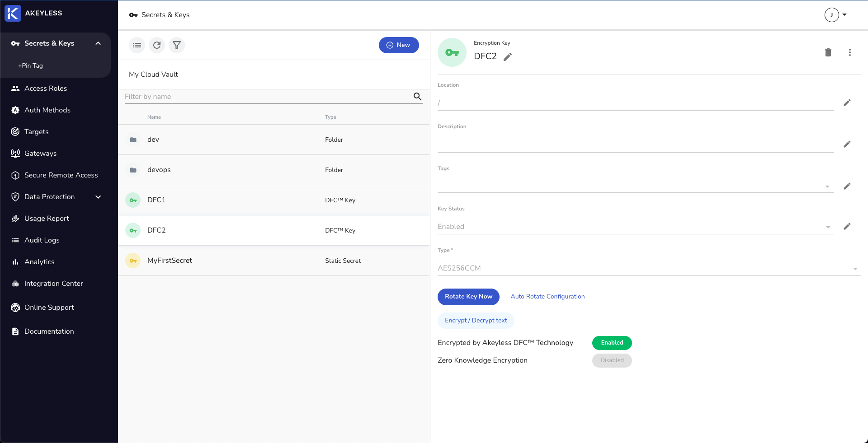Click the DFC2 row key icon
This screenshot has width=868, height=443.
click(133, 230)
